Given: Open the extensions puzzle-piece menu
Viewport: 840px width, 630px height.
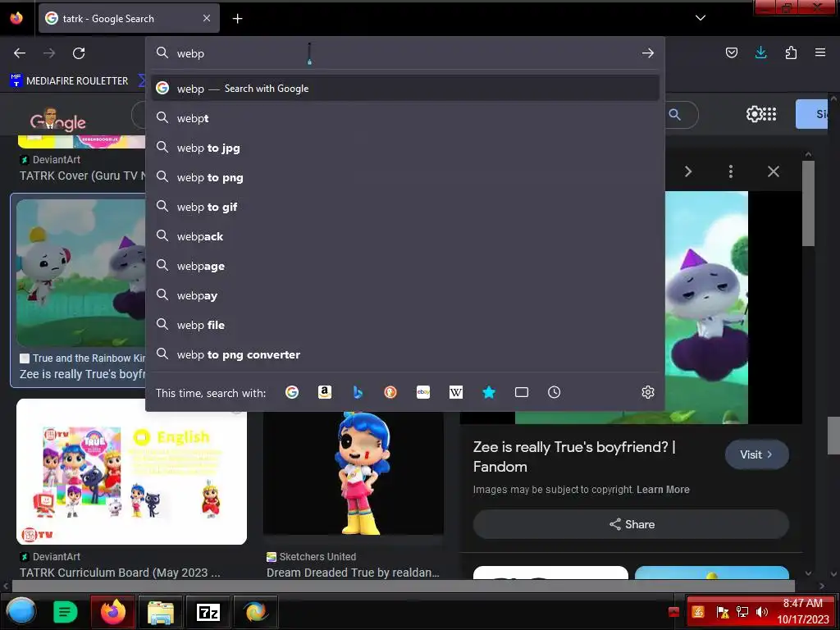Looking at the screenshot, I should pos(791,52).
